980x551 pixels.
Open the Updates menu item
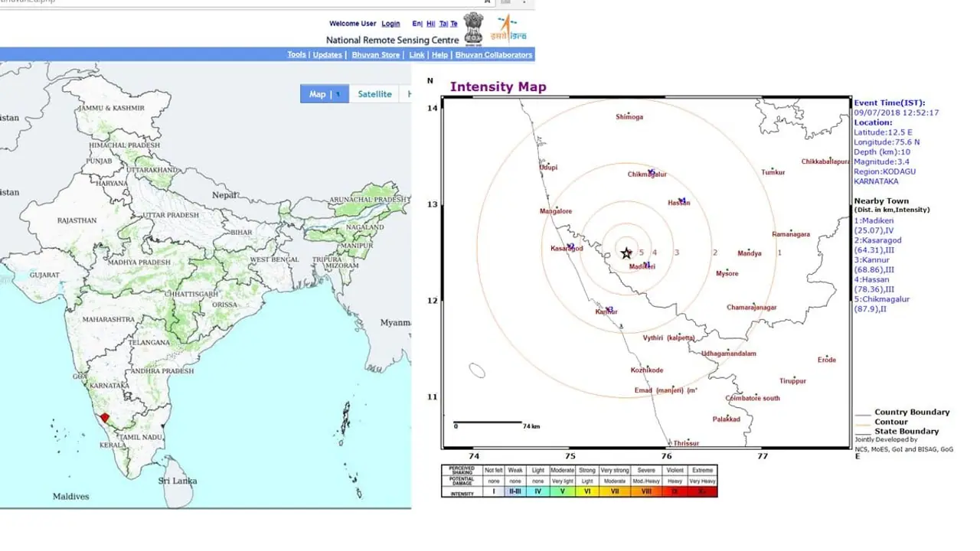pyautogui.click(x=328, y=55)
